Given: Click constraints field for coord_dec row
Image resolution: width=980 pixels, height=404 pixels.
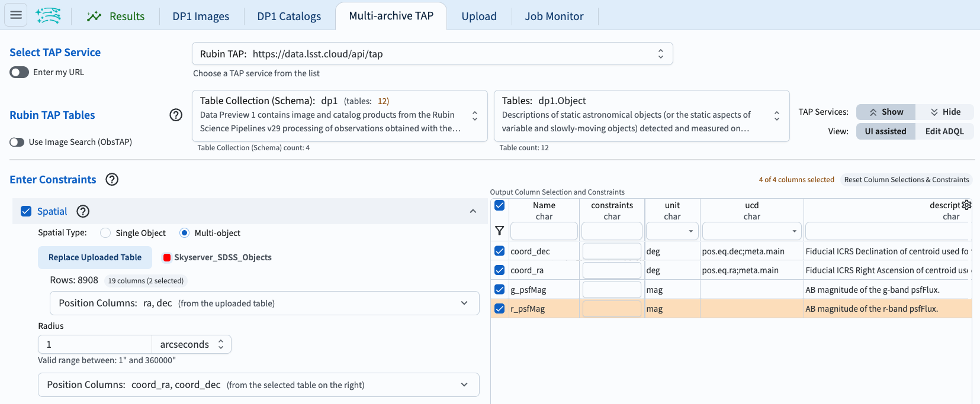Looking at the screenshot, I should 612,251.
